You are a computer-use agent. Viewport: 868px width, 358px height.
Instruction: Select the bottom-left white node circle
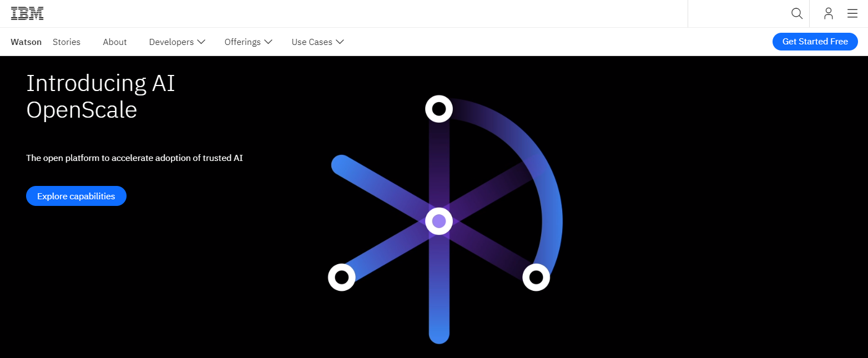(x=341, y=277)
